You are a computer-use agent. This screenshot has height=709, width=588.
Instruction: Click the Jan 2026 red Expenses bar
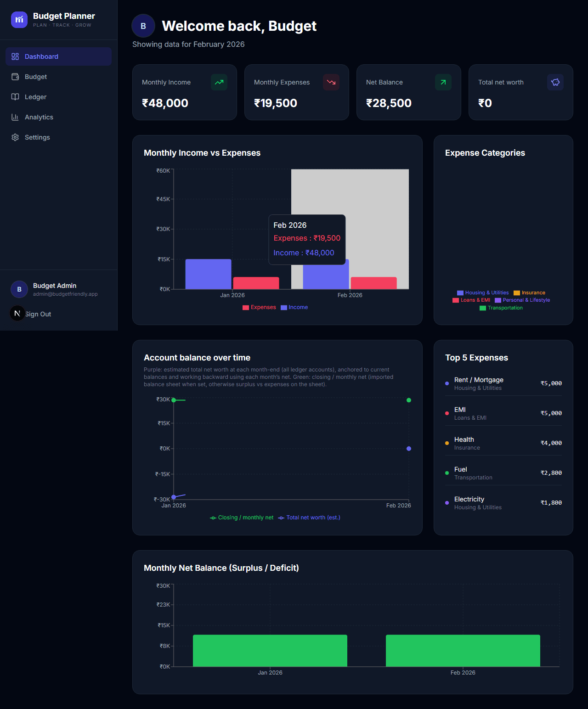[256, 283]
